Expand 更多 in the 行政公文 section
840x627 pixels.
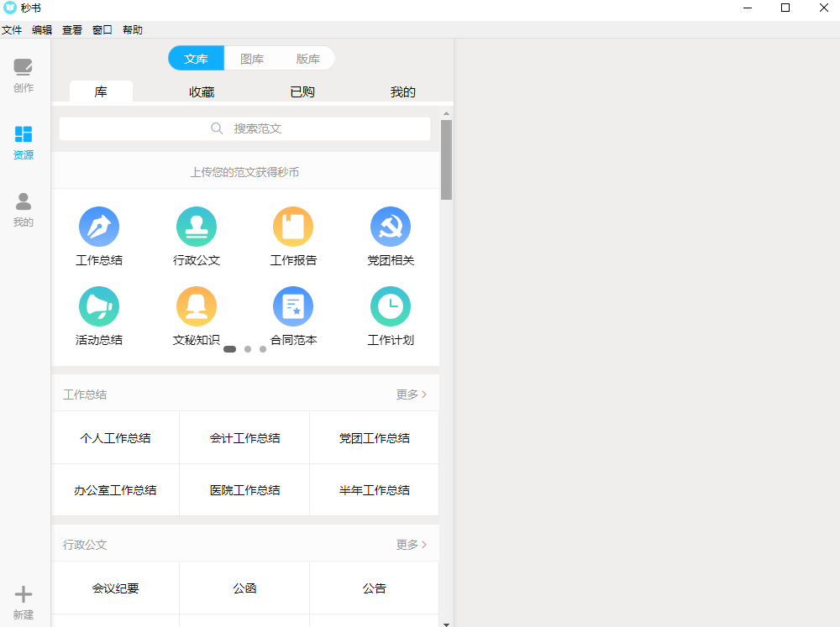coord(411,545)
